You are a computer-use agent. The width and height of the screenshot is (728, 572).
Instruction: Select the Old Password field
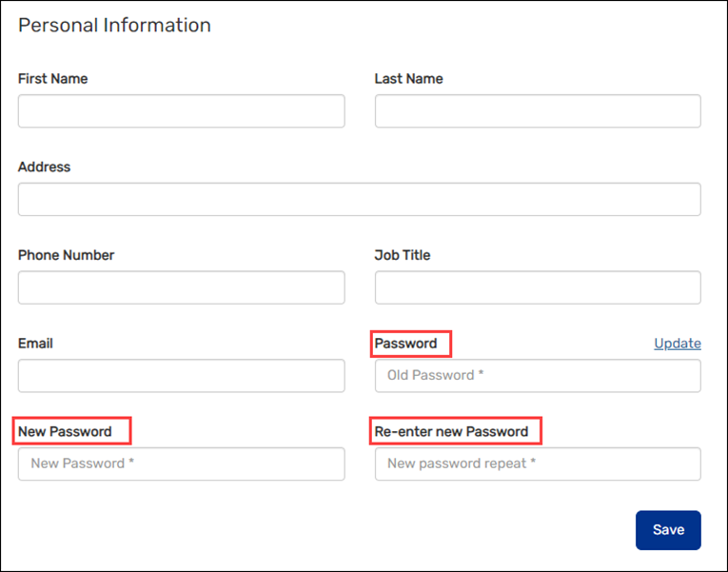click(x=538, y=376)
